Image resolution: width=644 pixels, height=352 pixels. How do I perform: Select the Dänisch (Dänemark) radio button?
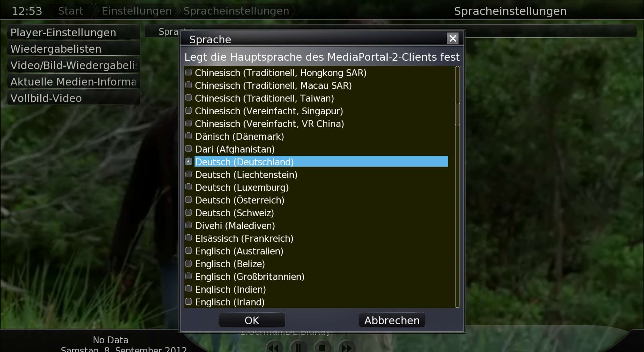pos(189,136)
